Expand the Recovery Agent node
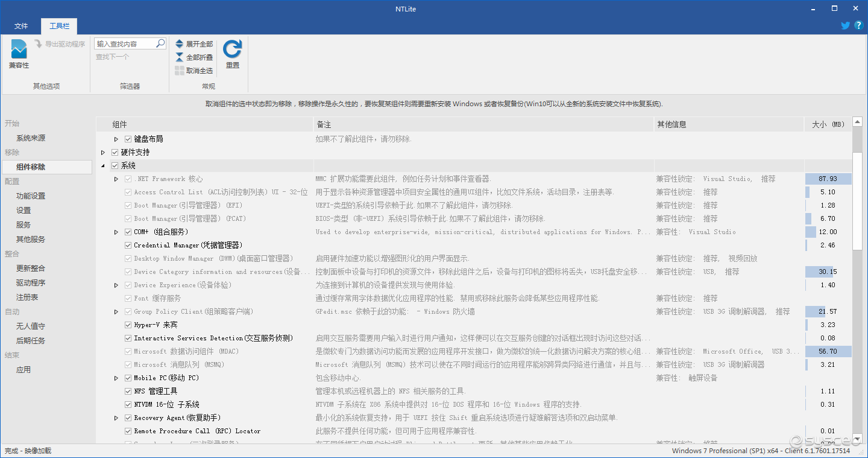 pyautogui.click(x=116, y=418)
